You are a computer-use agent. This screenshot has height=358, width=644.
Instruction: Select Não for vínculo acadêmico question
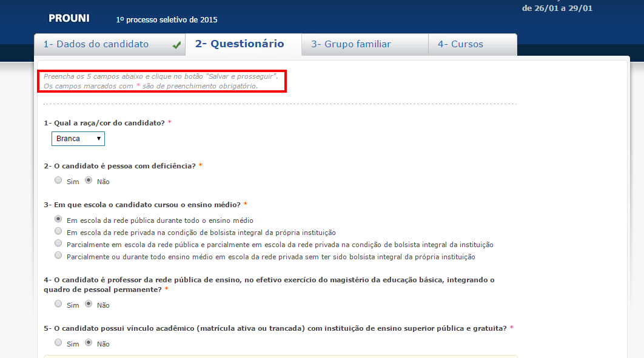[x=89, y=342]
